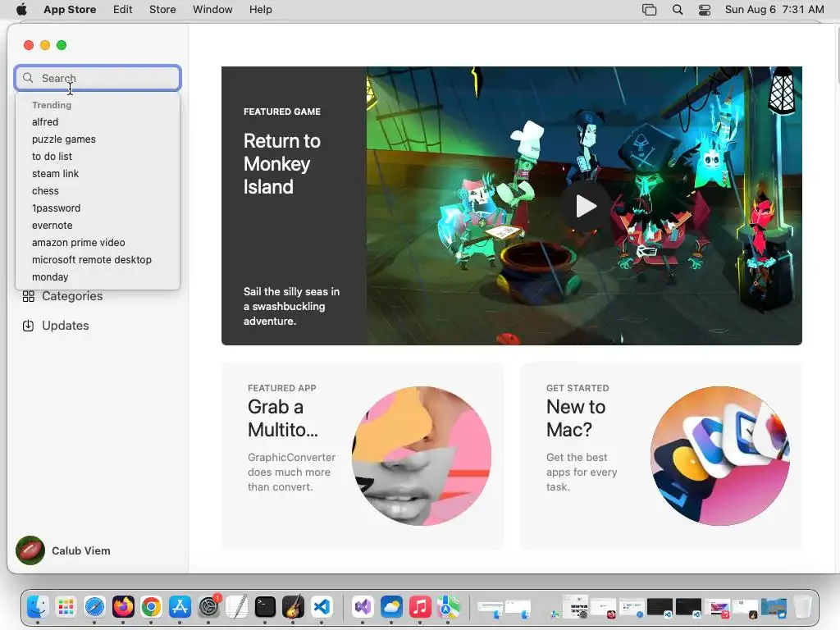Select the trending search 'chess'
This screenshot has height=630, width=840.
46,190
